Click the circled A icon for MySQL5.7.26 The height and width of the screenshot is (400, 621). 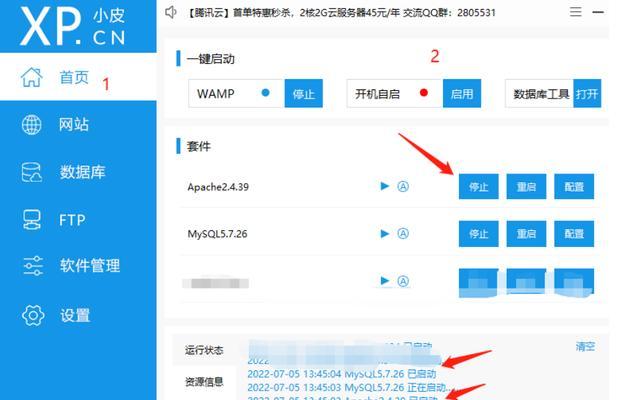403,234
